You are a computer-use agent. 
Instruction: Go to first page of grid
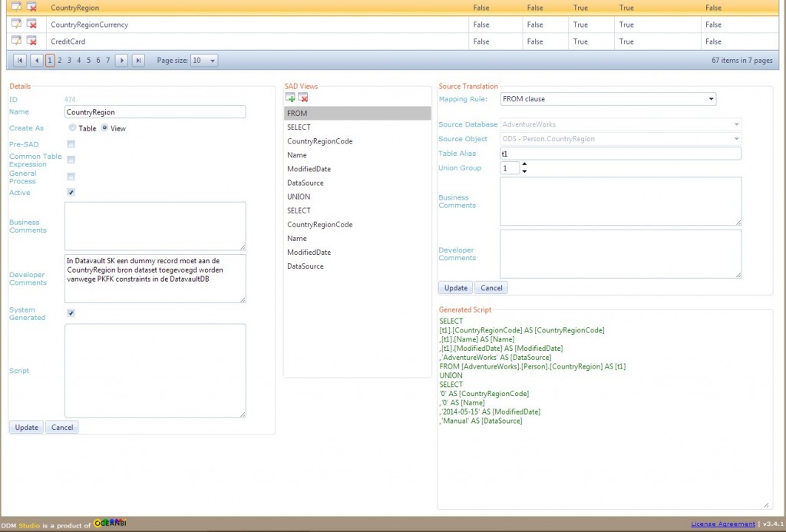coord(19,60)
